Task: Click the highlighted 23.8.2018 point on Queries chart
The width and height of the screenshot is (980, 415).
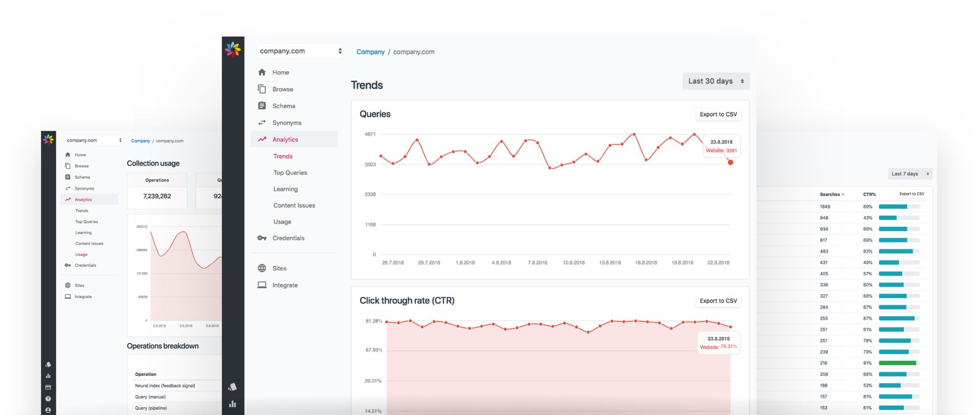Action: (x=730, y=163)
